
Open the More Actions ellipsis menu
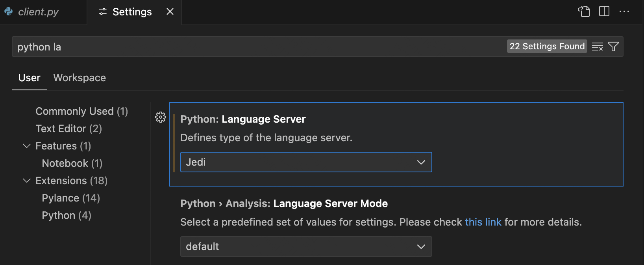point(624,11)
